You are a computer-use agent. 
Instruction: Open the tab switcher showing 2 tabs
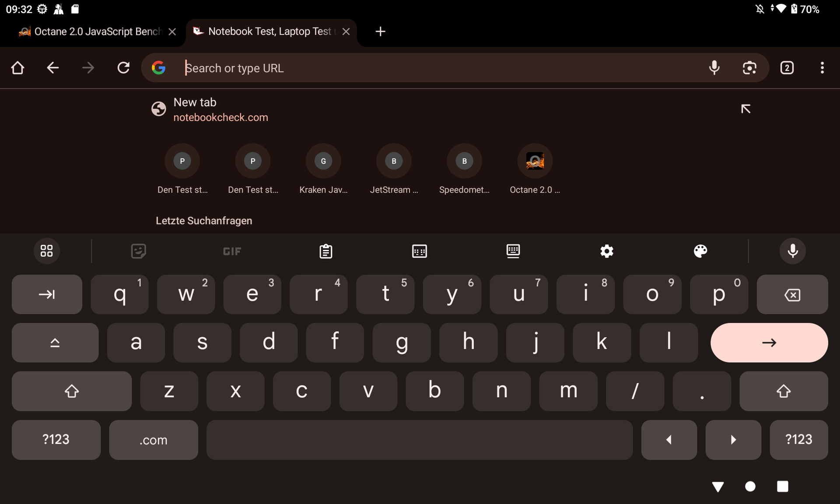coord(787,68)
